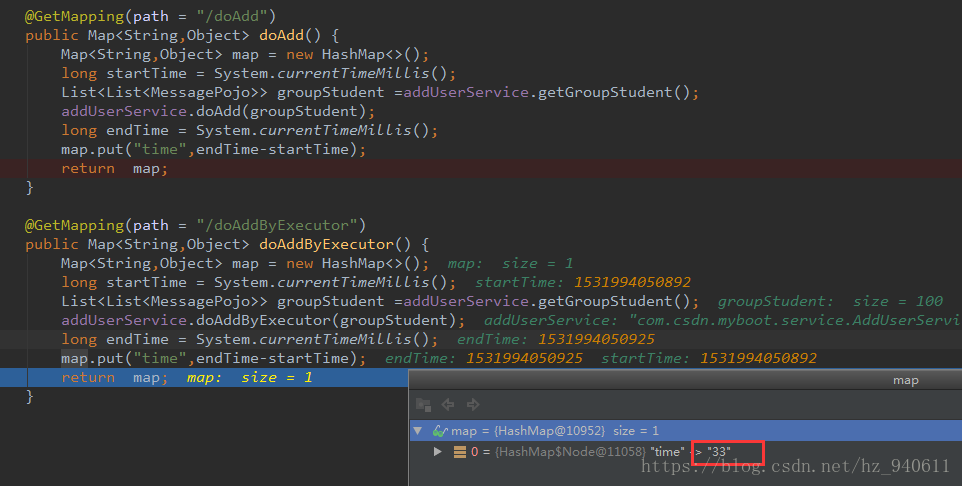Click inline hint 'map: size = 1' on return line
962x486 pixels.
[250, 377]
